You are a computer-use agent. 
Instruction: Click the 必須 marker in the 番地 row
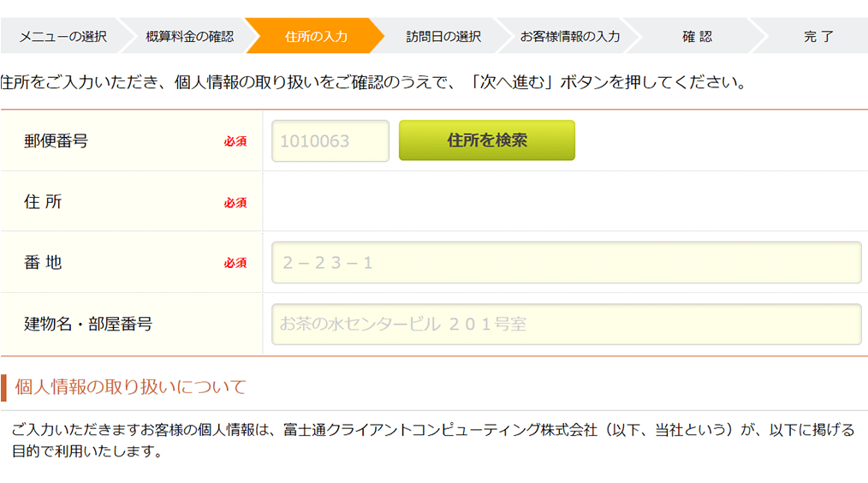235,264
